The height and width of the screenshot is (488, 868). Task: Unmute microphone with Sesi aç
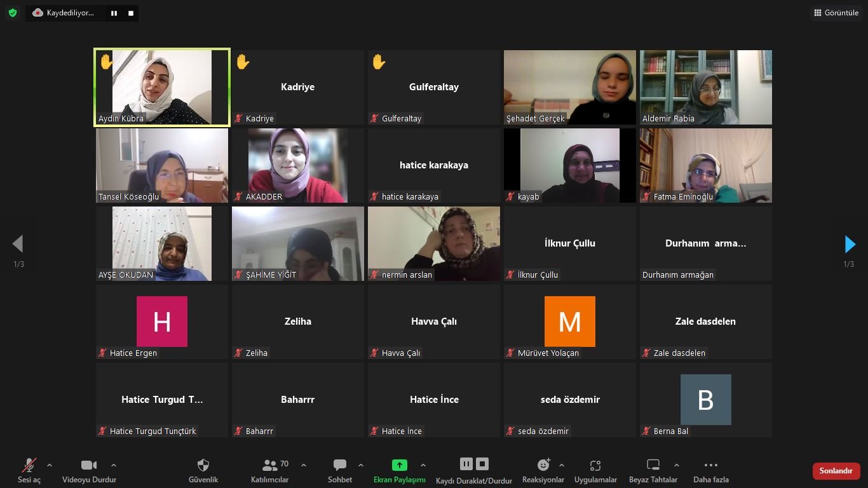[x=29, y=471]
